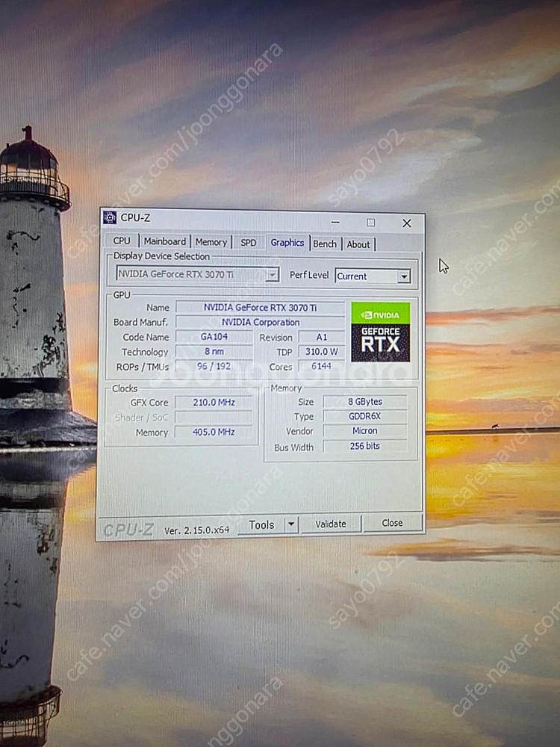Screen dimensions: 560x747
Task: Click the 405.0 MHz memory clock value
Action: [214, 432]
